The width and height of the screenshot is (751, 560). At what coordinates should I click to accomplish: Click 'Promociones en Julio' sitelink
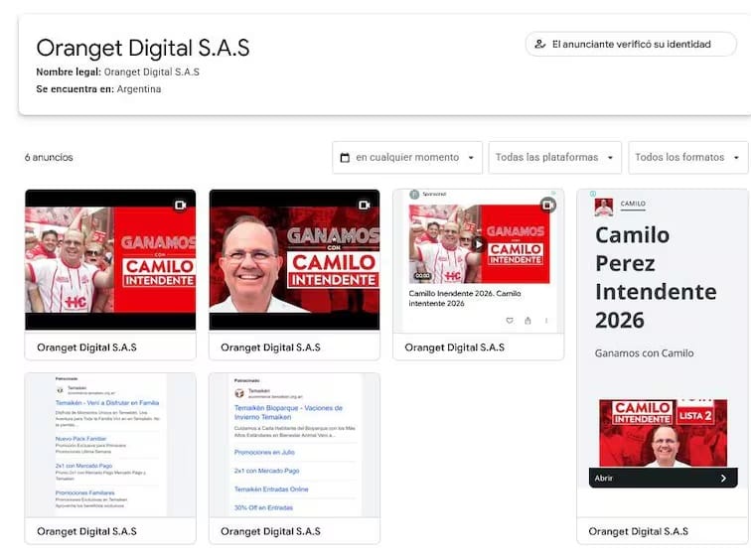[x=264, y=452]
